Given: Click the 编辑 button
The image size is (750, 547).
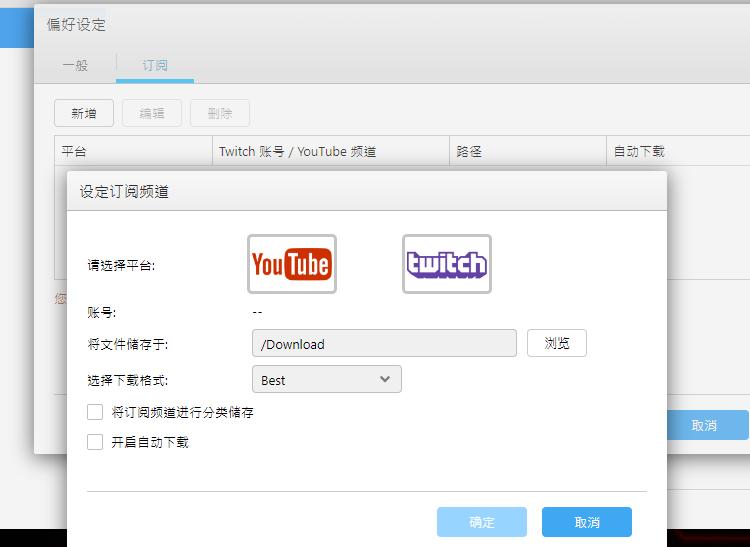Looking at the screenshot, I should (x=152, y=113).
